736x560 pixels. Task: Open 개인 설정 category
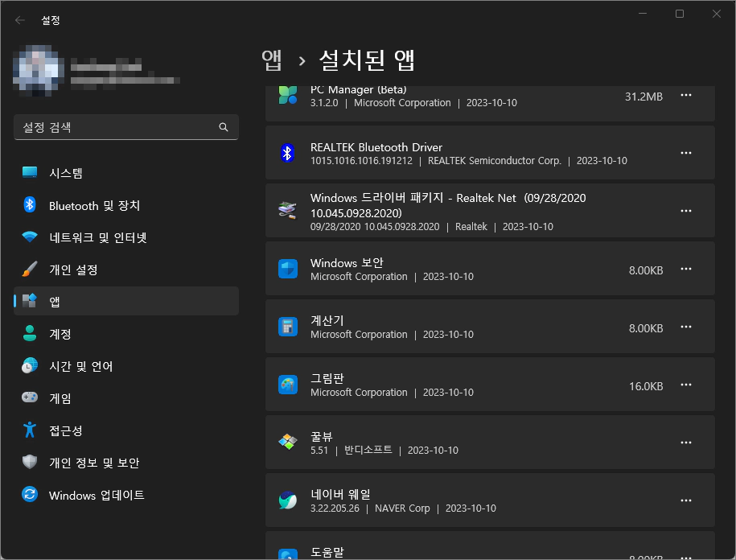click(125, 270)
